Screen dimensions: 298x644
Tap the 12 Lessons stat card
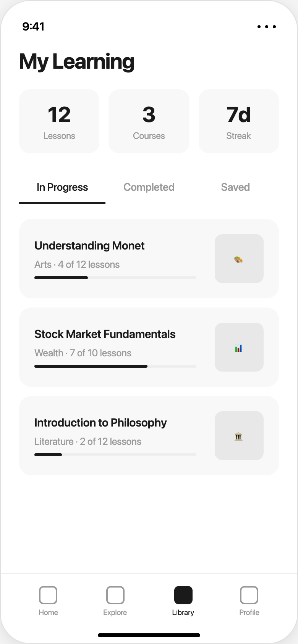59,121
